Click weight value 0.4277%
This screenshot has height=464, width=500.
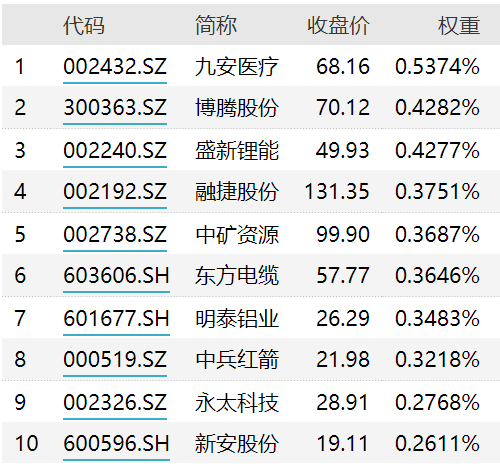[437, 150]
